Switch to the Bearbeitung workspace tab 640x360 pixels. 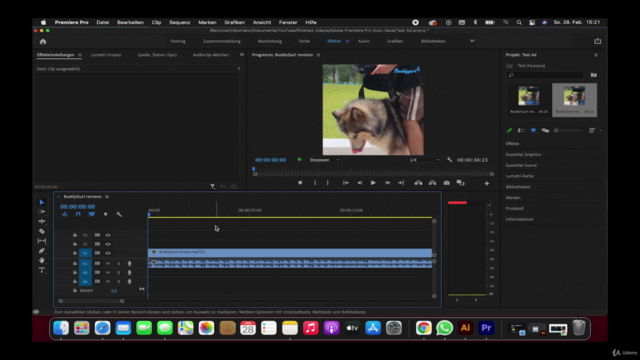[x=269, y=41]
